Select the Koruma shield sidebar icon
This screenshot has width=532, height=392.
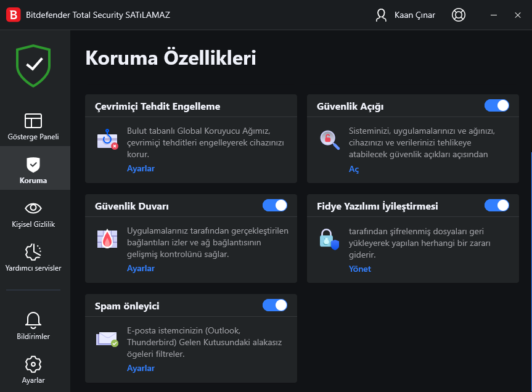click(33, 165)
